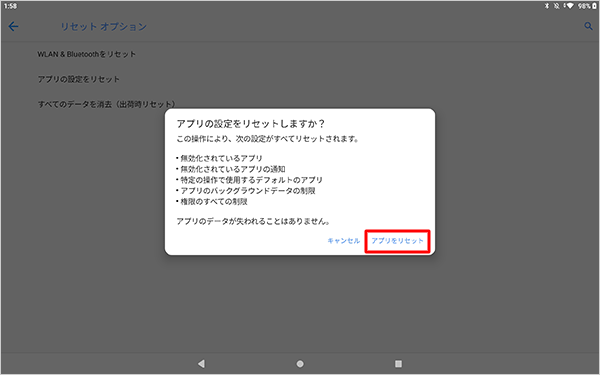This screenshot has width=600, height=375.
Task: Confirm with アプリをリセット button
Action: [x=398, y=241]
